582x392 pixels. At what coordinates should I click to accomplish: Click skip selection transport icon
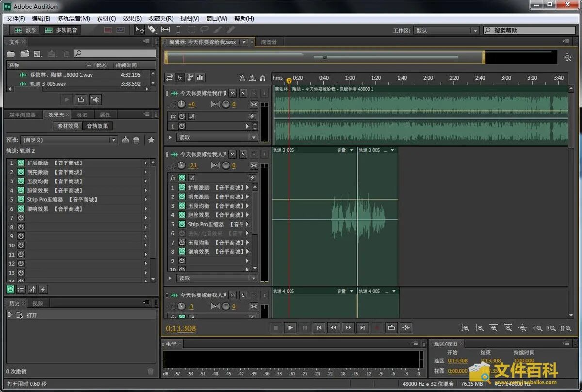[406, 327]
